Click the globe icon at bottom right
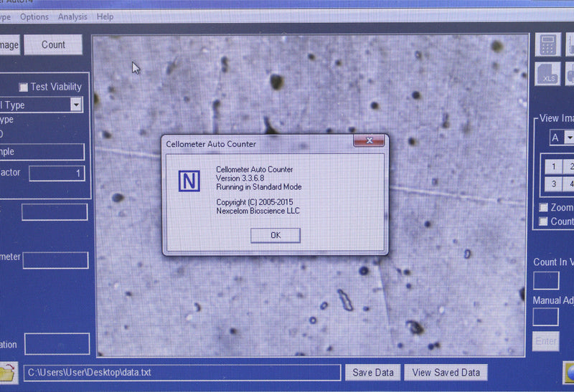Viewport: 574px width, 392px height. pos(568,373)
